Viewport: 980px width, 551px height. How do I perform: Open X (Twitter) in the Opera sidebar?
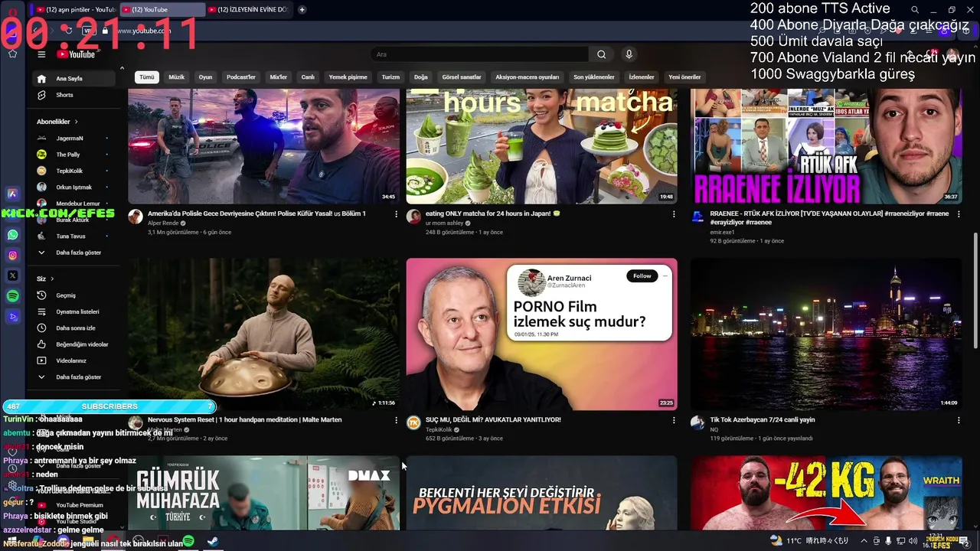12,275
